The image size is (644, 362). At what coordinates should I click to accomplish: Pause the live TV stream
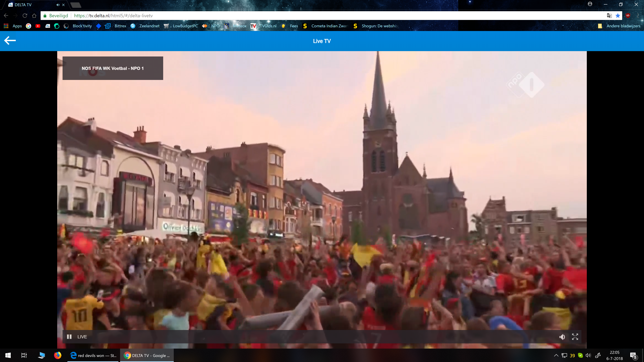point(69,337)
